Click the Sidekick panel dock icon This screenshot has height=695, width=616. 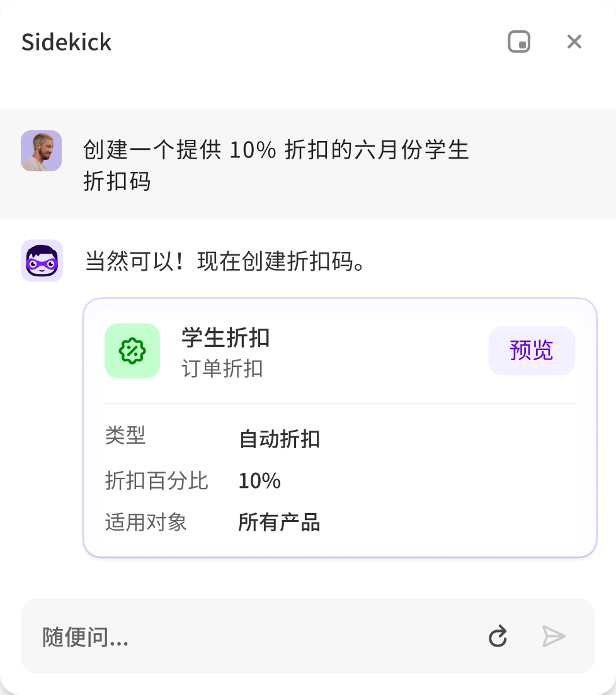(x=519, y=42)
